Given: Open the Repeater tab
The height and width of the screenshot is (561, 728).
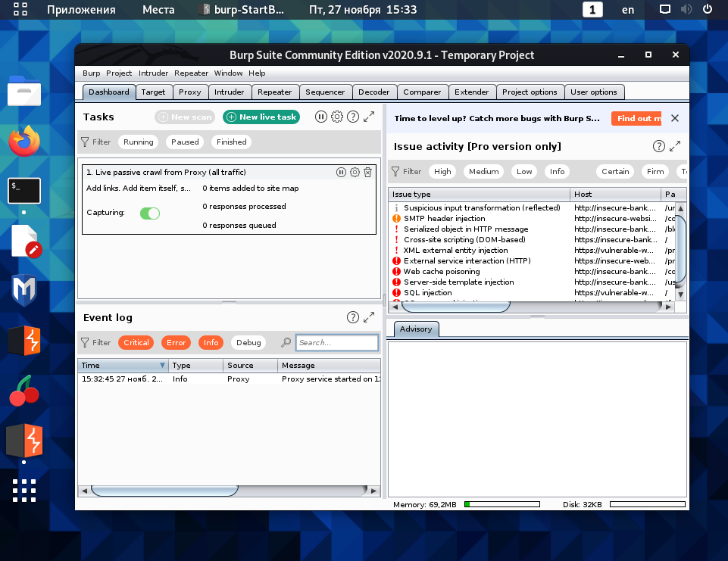Looking at the screenshot, I should [x=274, y=92].
